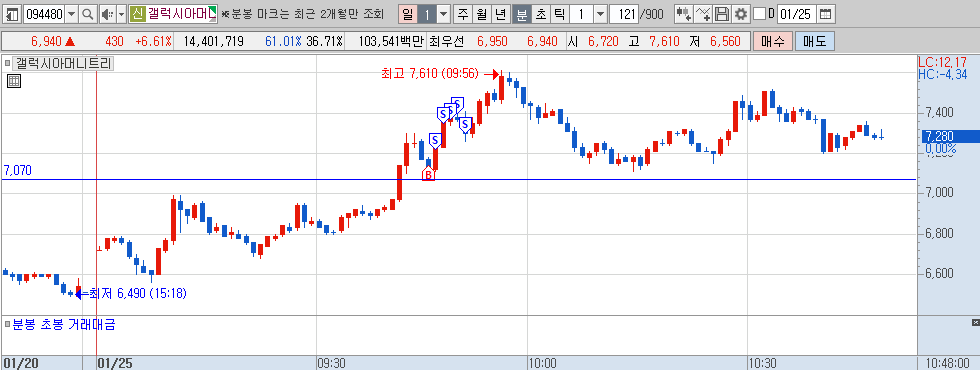Toggle the 분봉 초봉 거래대금 panel marker
980x370 pixels.
click(x=8, y=324)
